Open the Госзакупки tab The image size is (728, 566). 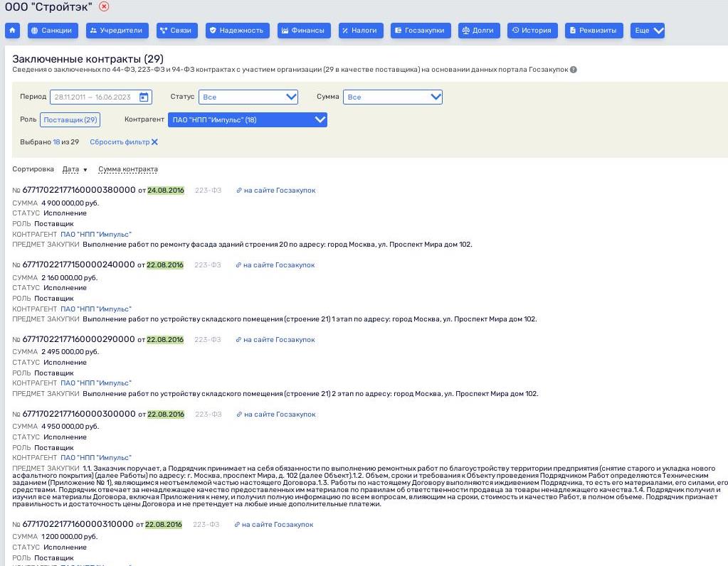pyautogui.click(x=421, y=30)
